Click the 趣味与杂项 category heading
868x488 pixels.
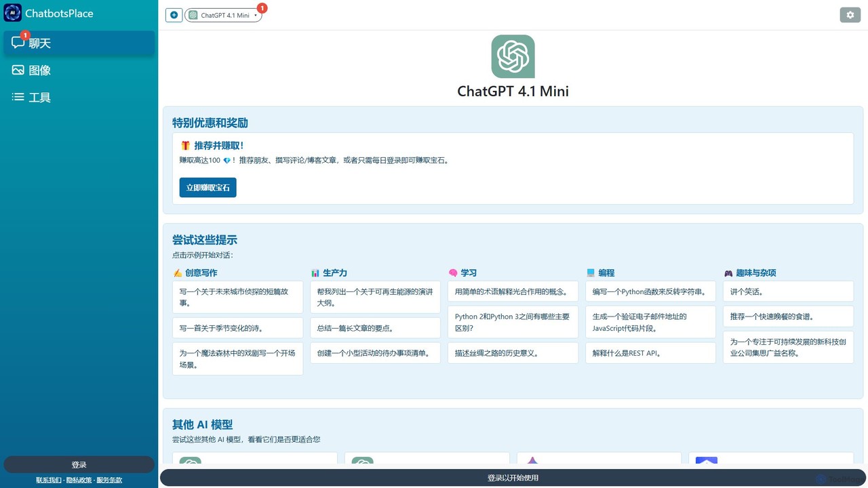click(x=756, y=273)
